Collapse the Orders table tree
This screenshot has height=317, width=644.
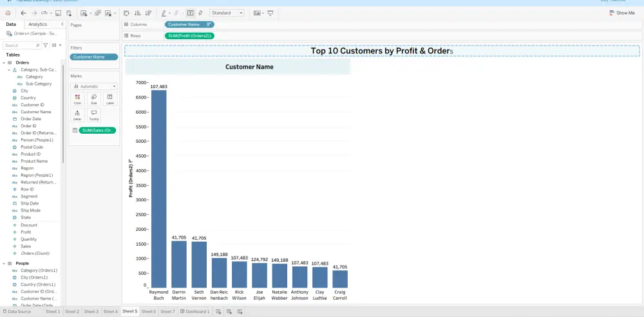coord(4,63)
